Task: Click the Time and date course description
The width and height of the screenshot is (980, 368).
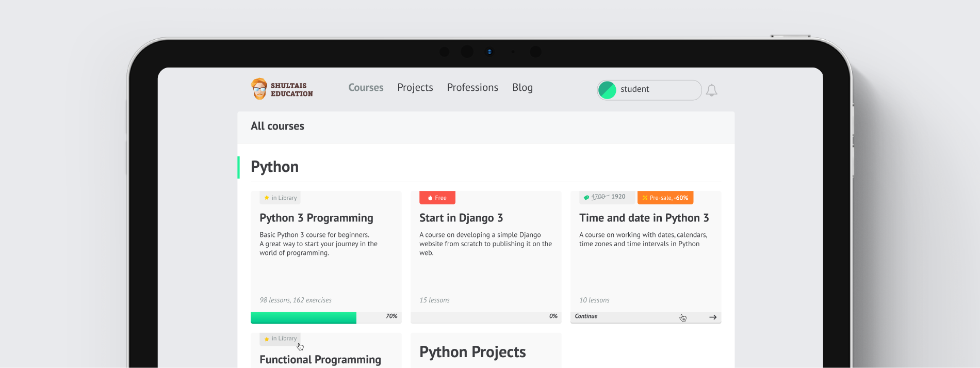Action: [643, 239]
